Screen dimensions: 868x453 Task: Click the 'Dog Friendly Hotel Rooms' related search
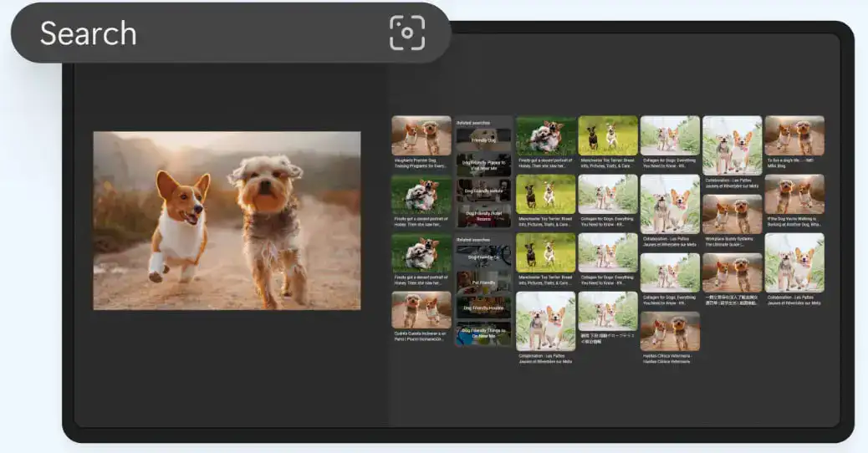click(x=483, y=216)
